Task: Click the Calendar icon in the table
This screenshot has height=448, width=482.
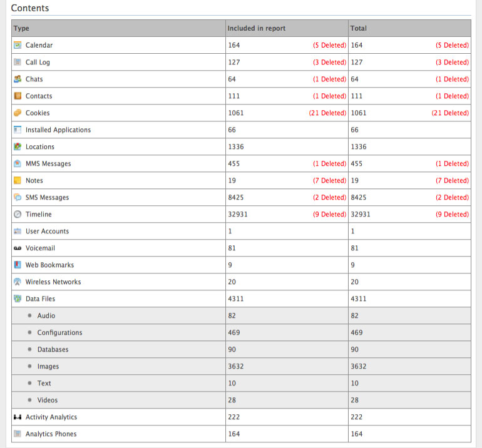Action: pos(18,46)
